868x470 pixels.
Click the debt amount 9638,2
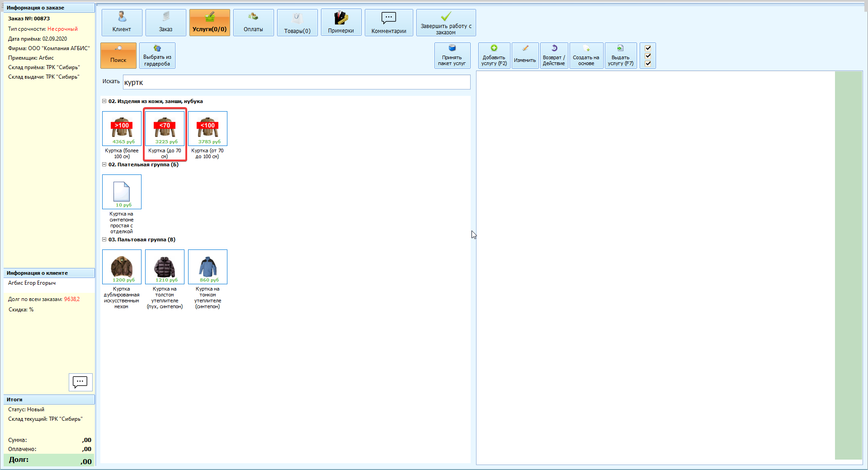pos(72,299)
